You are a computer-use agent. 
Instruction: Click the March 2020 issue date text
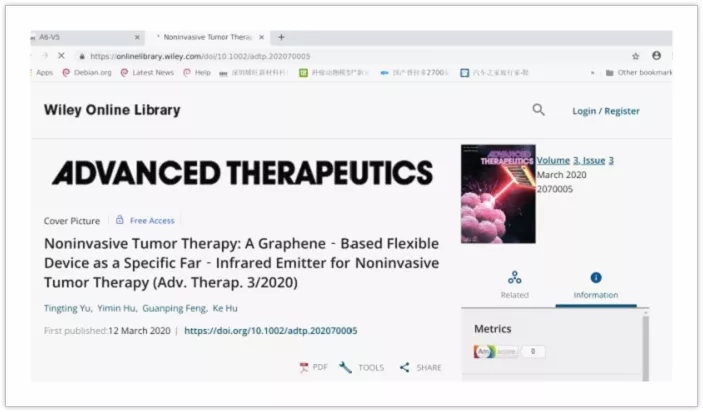[561, 175]
